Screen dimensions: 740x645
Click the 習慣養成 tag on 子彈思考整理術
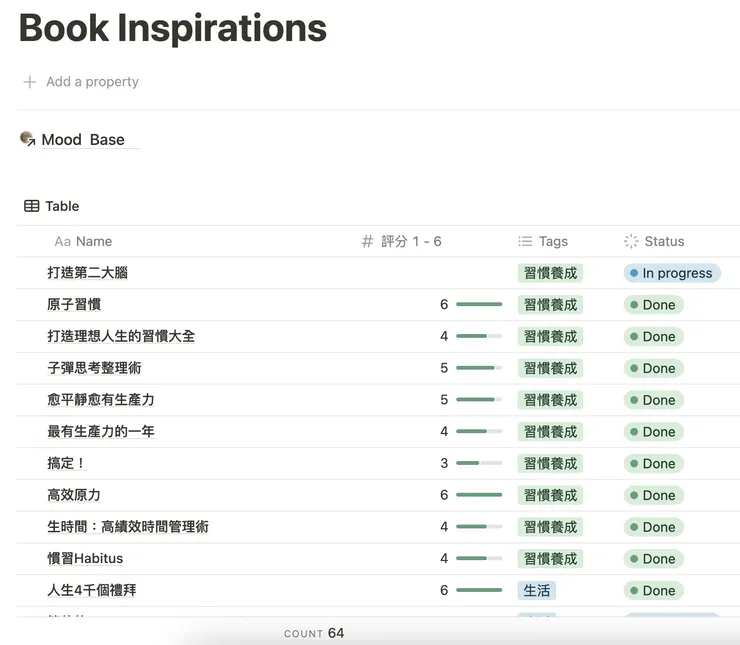tap(550, 368)
